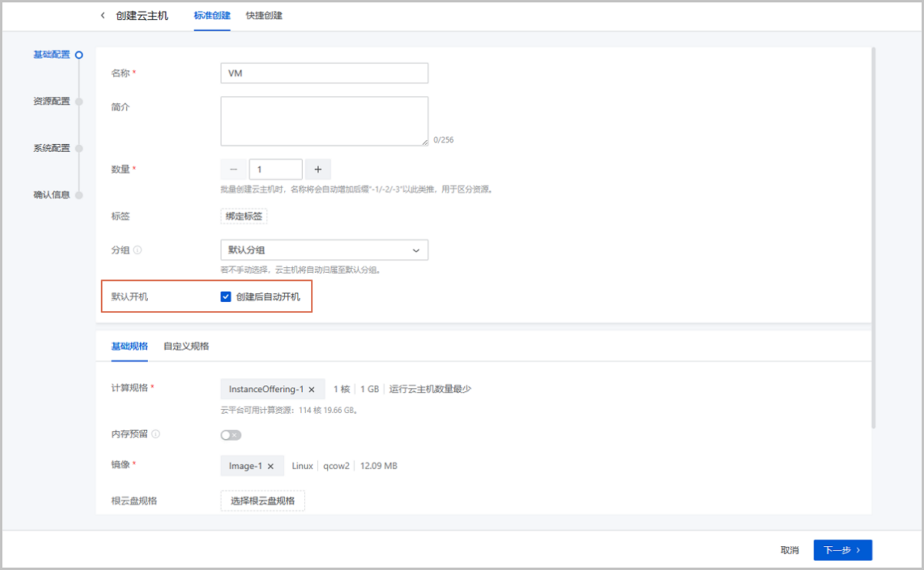Click the plus icon to increase 数量

pos(318,169)
